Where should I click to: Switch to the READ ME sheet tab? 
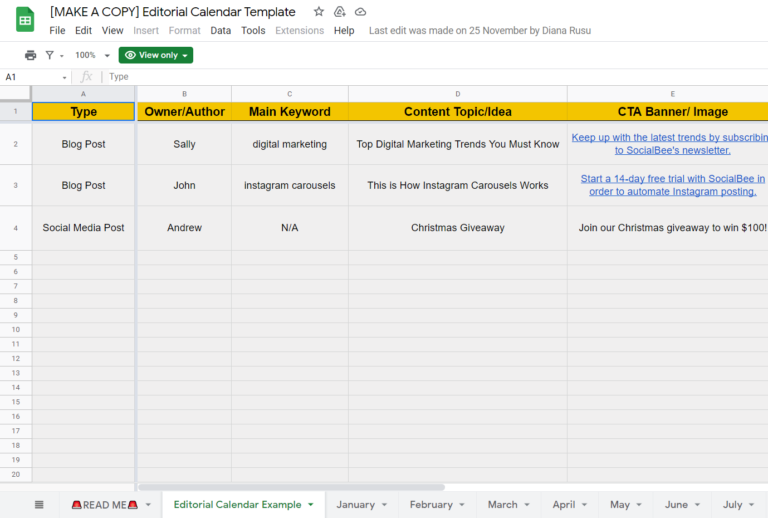[104, 505]
